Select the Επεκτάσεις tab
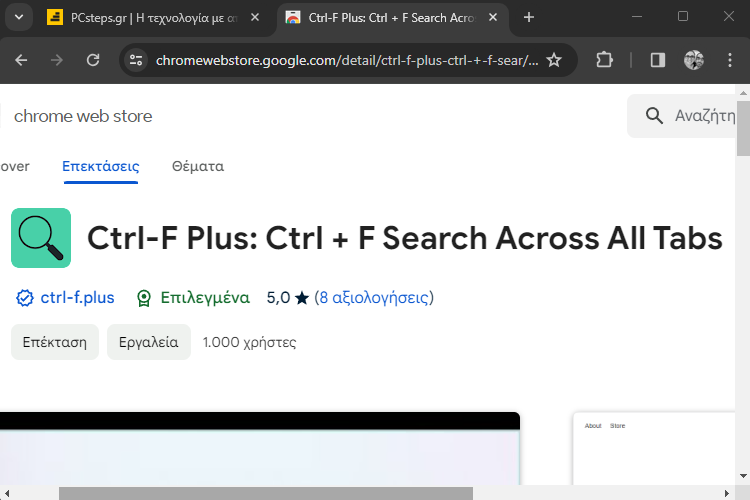Viewport: 750px width, 500px height. coord(101,166)
